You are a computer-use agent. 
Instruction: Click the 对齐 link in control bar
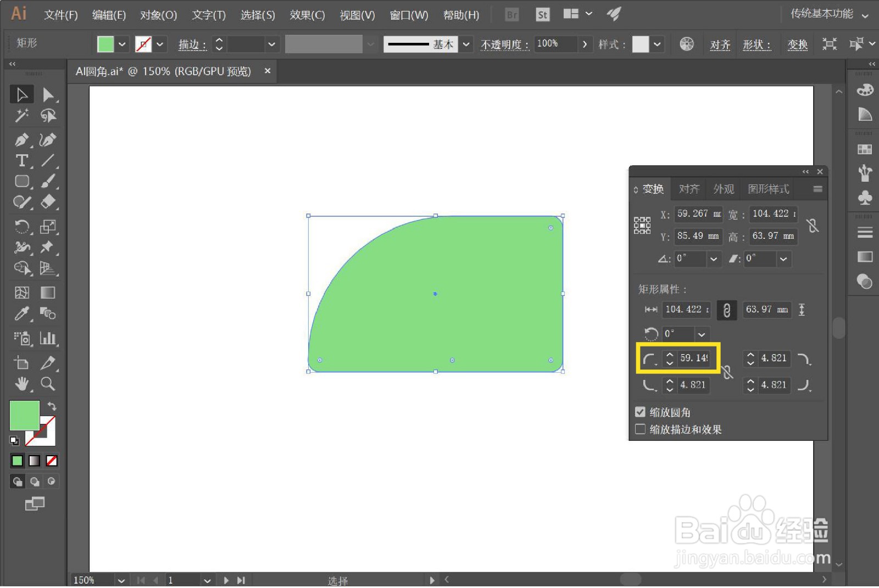[720, 44]
